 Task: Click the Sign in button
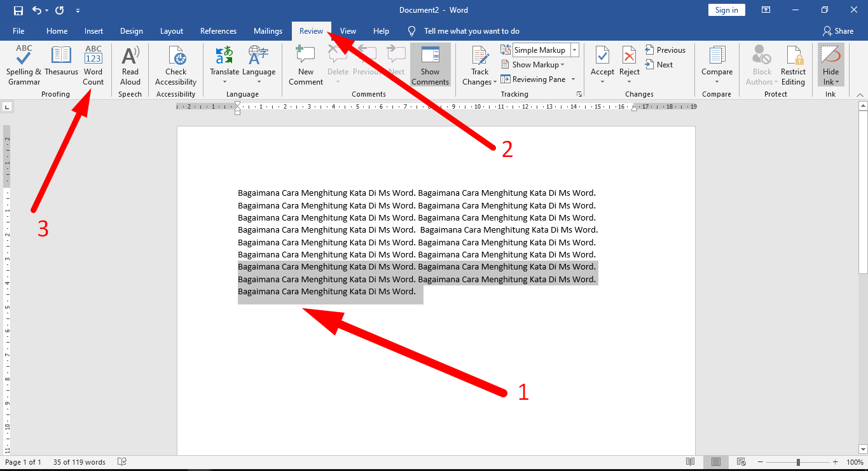pyautogui.click(x=726, y=10)
